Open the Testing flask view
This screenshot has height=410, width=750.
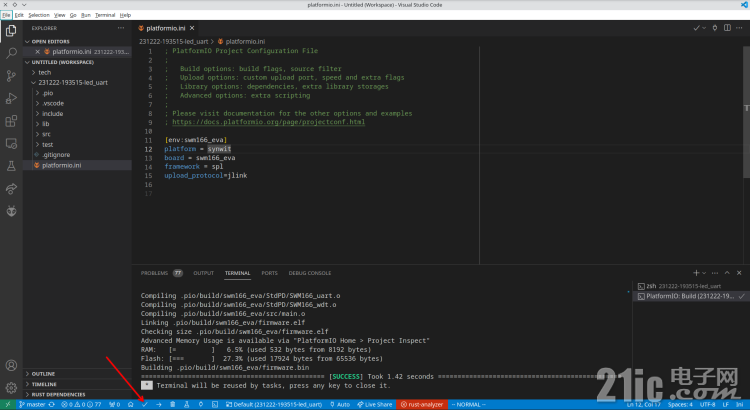[11, 166]
